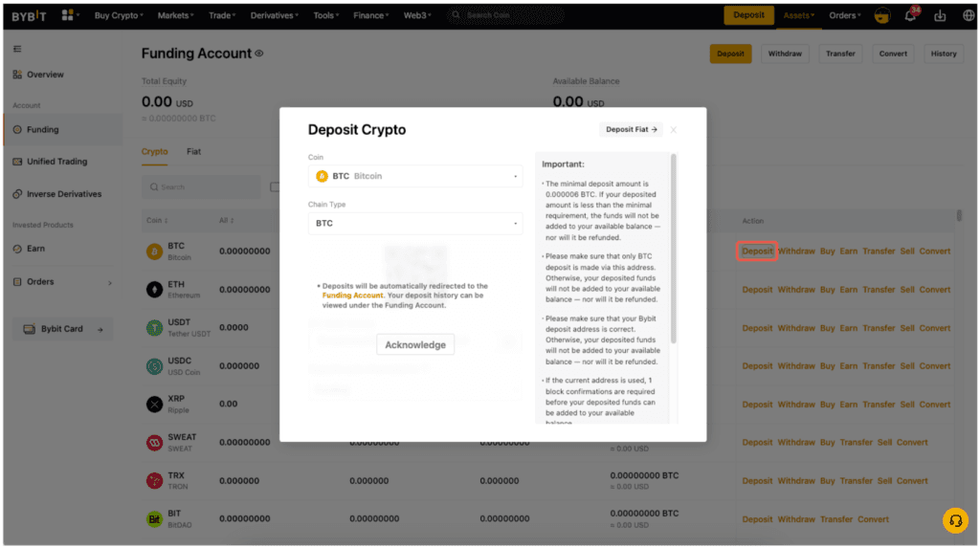Screen dimensions: 980x548
Task: Click the USDC coin icon in table
Action: 154,366
